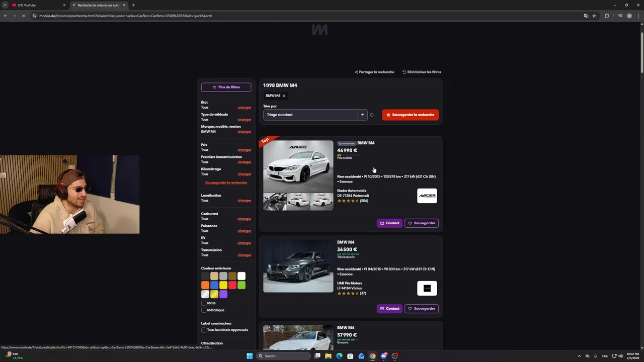The image size is (644, 362).
Task: Enable the Mate checkbox
Action: [x=204, y=303]
